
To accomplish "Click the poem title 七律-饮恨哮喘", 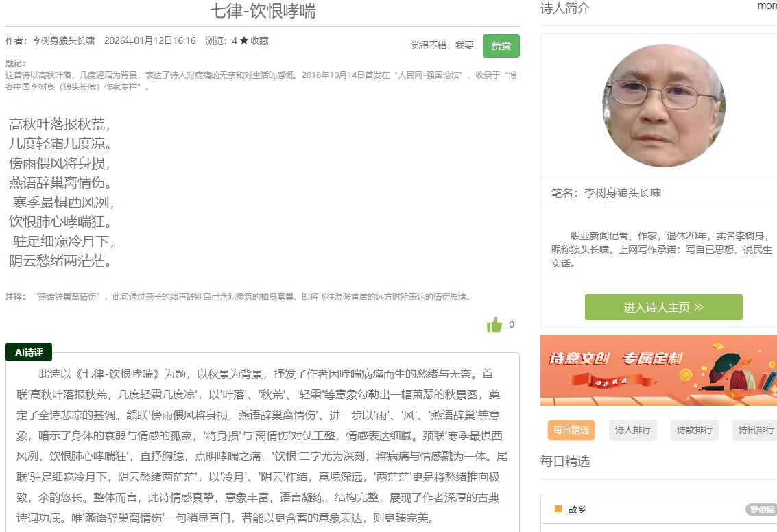I will click(x=262, y=11).
